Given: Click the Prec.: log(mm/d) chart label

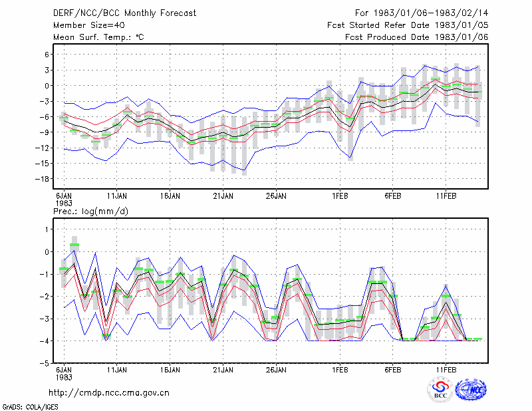Looking at the screenshot, I should click(91, 211).
